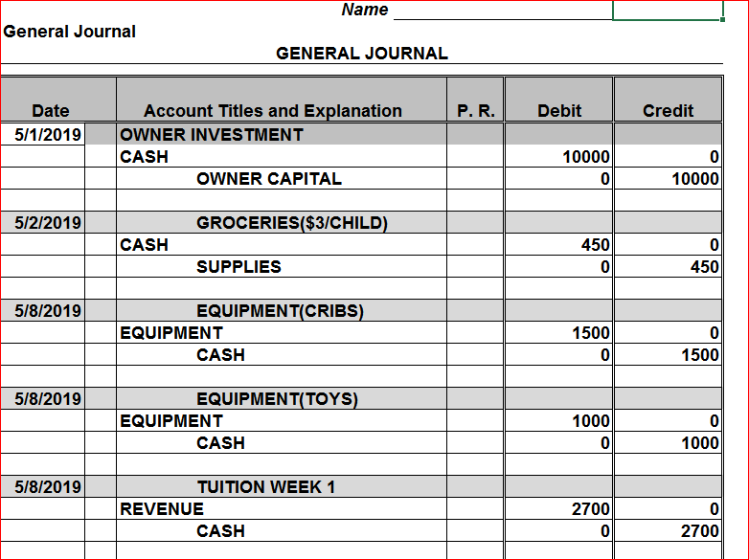Viewport: 749px width, 560px height.
Task: Select the 2700 credit value
Action: (668, 531)
